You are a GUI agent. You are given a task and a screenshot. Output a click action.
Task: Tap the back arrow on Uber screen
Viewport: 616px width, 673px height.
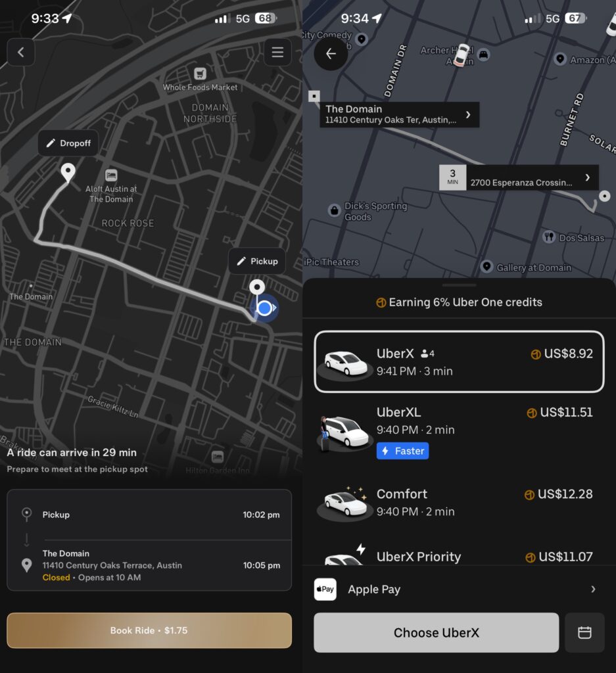click(331, 54)
